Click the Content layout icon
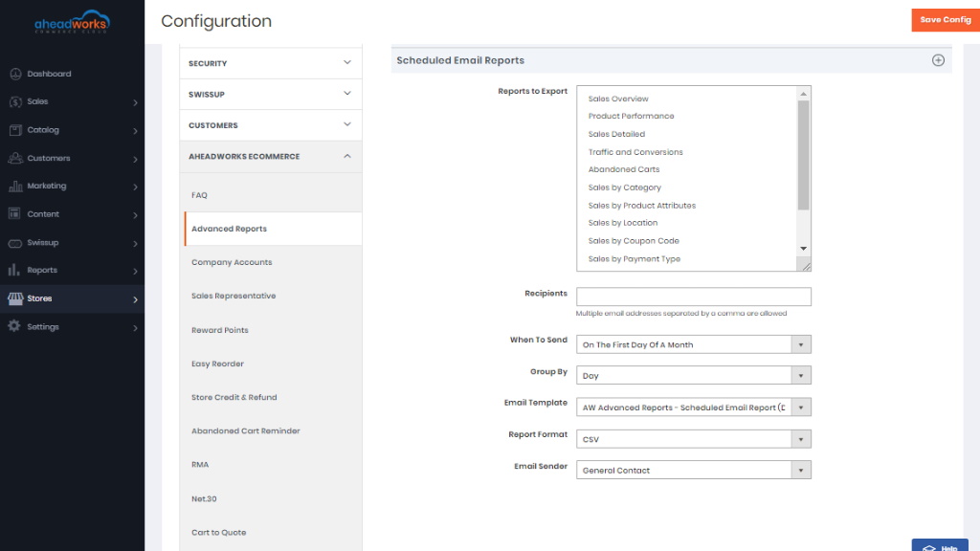 [15, 213]
